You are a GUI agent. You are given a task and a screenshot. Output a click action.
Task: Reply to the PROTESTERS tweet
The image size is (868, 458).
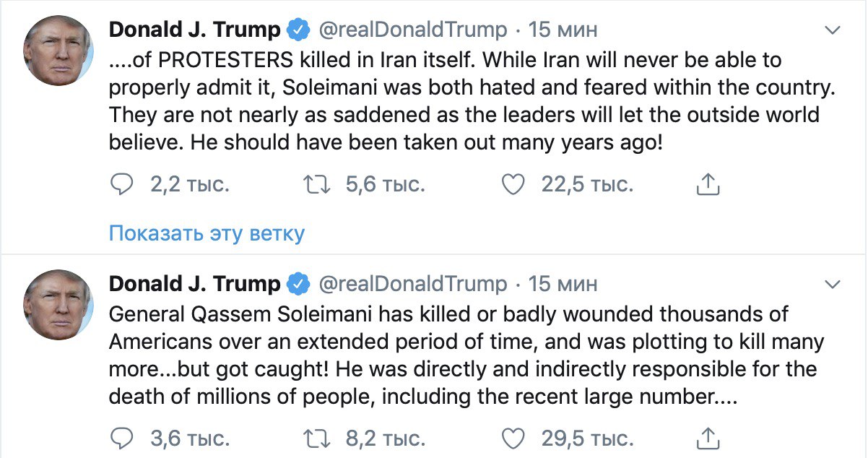(x=122, y=185)
